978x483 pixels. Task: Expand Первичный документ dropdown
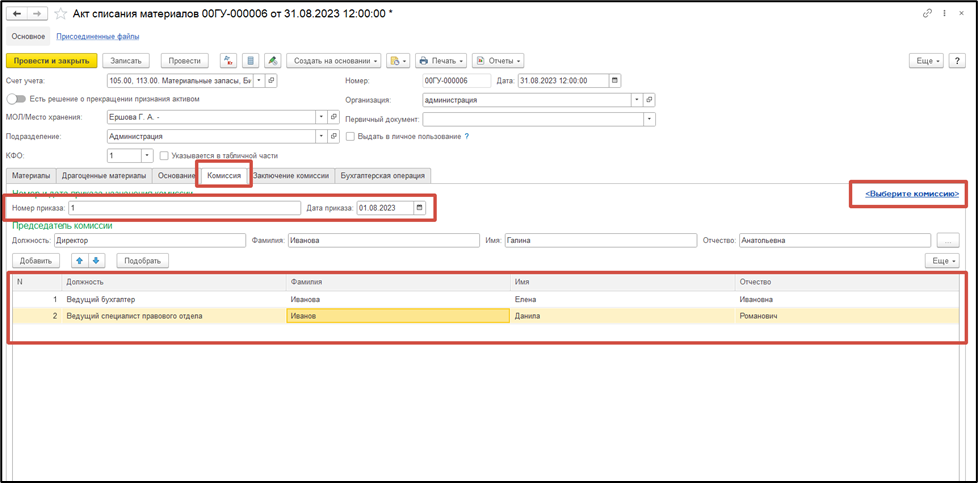pyautogui.click(x=649, y=118)
